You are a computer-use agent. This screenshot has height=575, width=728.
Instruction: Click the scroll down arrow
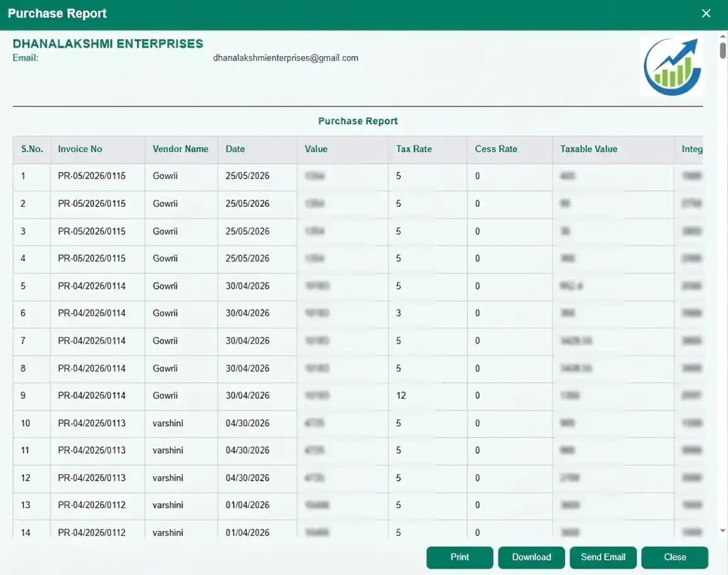722,530
